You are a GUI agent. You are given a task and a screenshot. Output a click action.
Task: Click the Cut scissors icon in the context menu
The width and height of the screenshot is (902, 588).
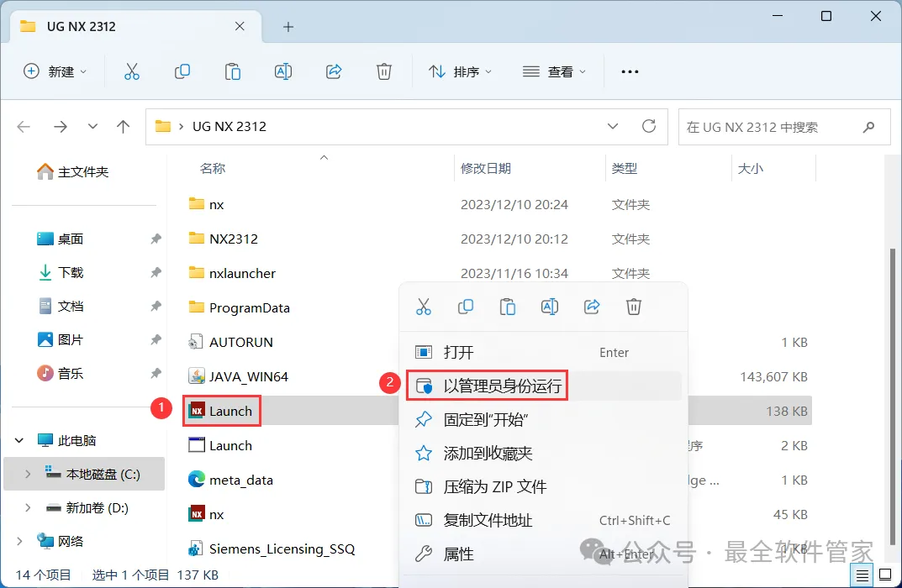(x=424, y=307)
